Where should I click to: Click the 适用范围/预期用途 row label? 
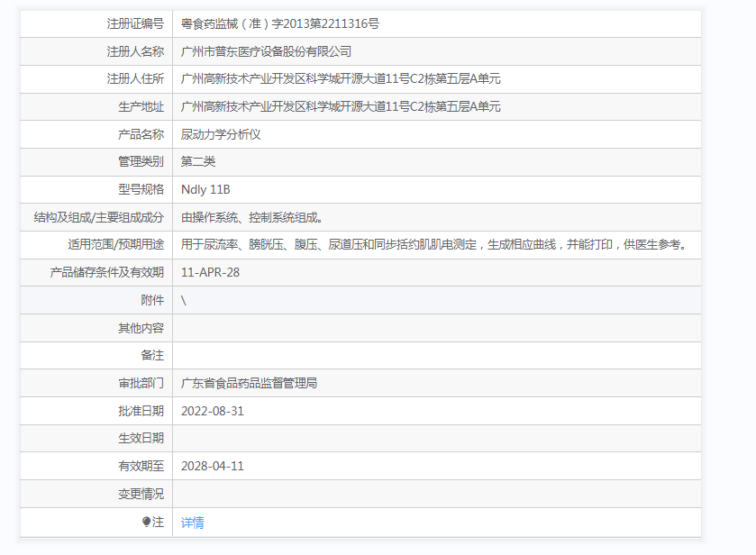click(x=115, y=244)
